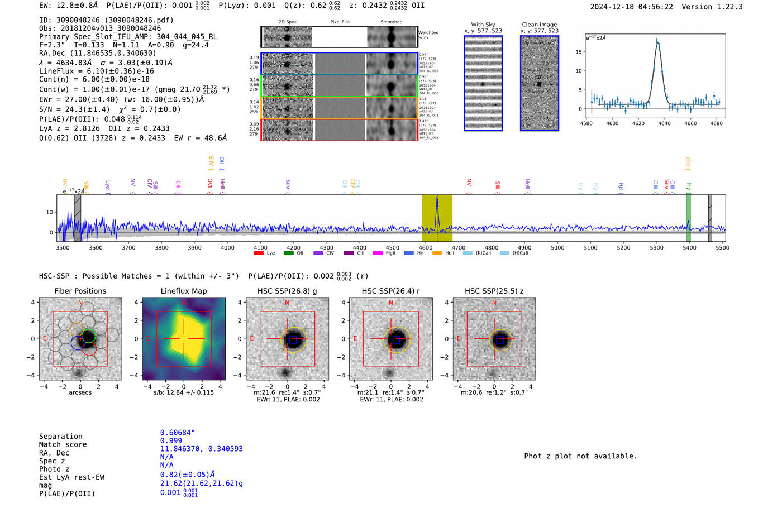The image size is (782, 532).
Task: Click the 'Pixel Flat' column header
Action: pyautogui.click(x=340, y=22)
